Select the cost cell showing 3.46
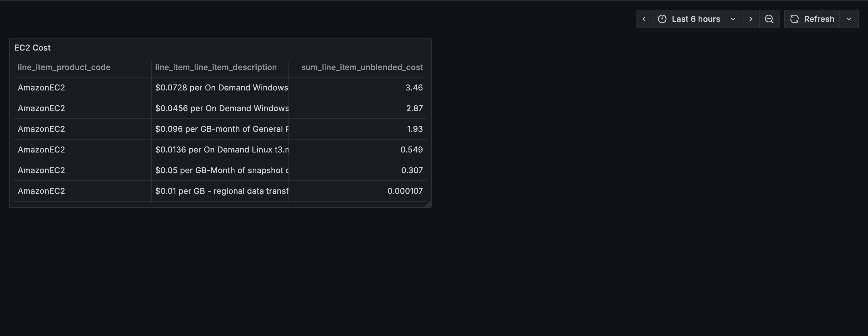 (x=413, y=88)
